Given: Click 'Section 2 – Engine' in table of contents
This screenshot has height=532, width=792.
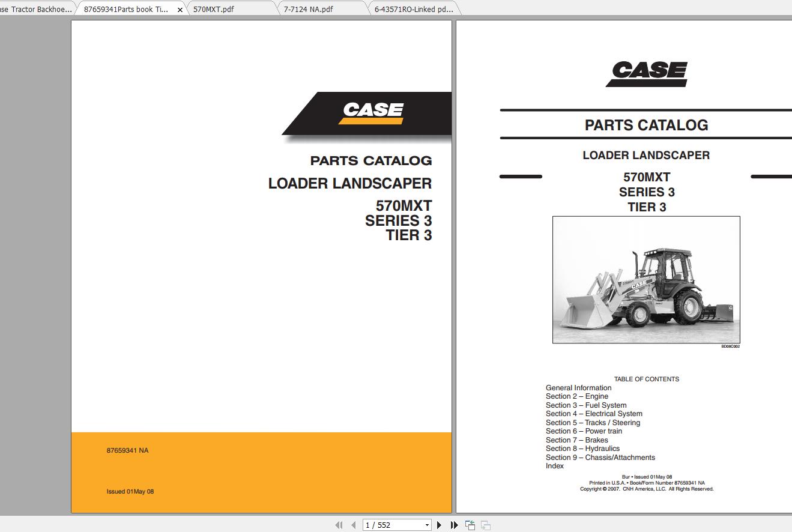Looking at the screenshot, I should [x=577, y=396].
